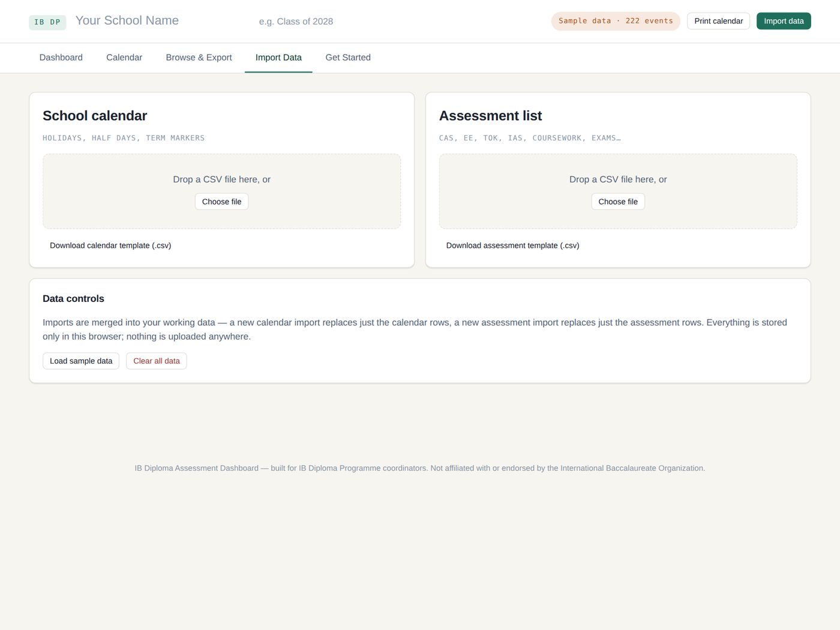Click the footer text about IB Diploma Dashboard
840x630 pixels.
pos(420,468)
